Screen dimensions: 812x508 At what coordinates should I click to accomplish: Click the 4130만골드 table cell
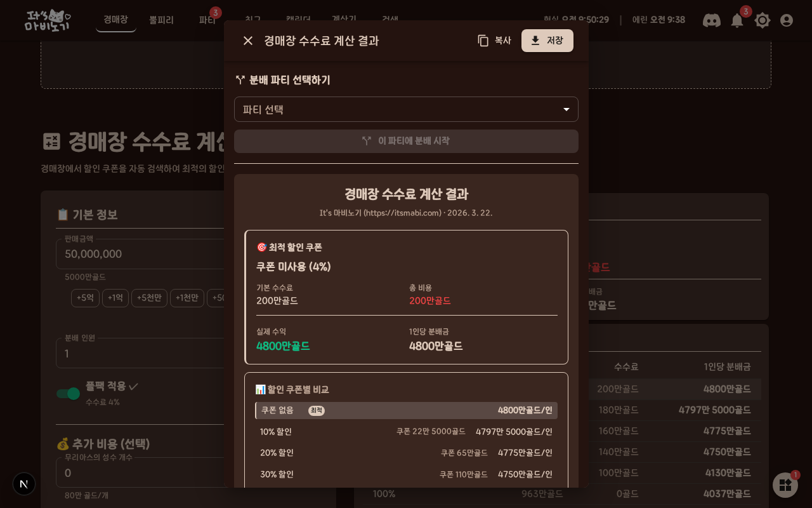[x=728, y=473]
